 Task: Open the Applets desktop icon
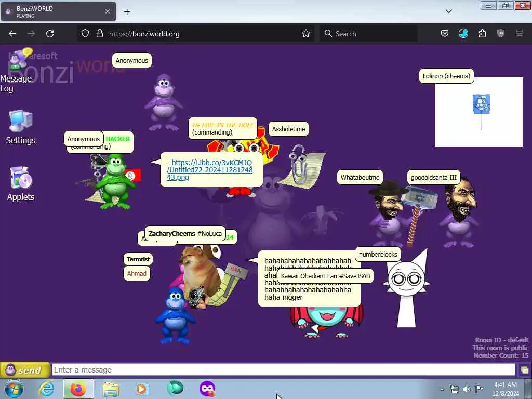[x=21, y=183]
